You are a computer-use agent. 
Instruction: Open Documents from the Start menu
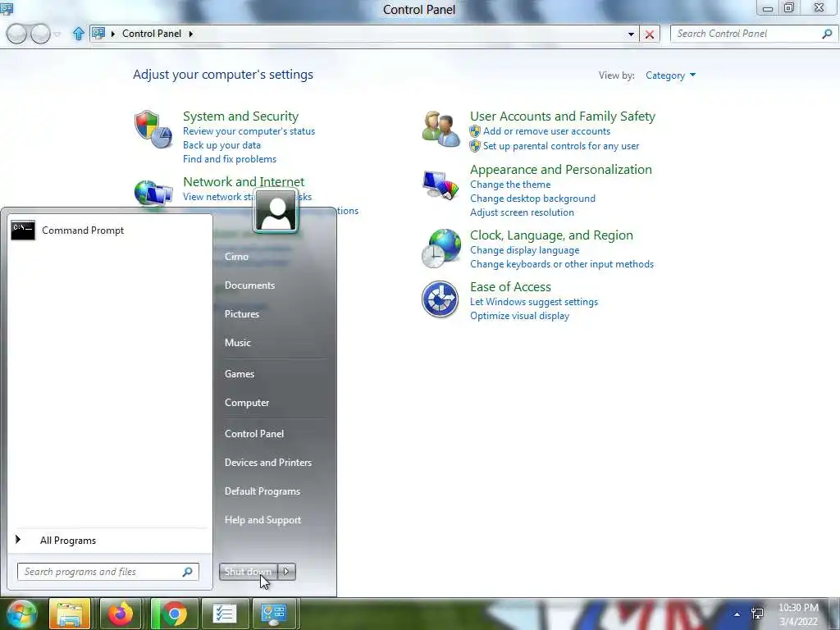(249, 285)
